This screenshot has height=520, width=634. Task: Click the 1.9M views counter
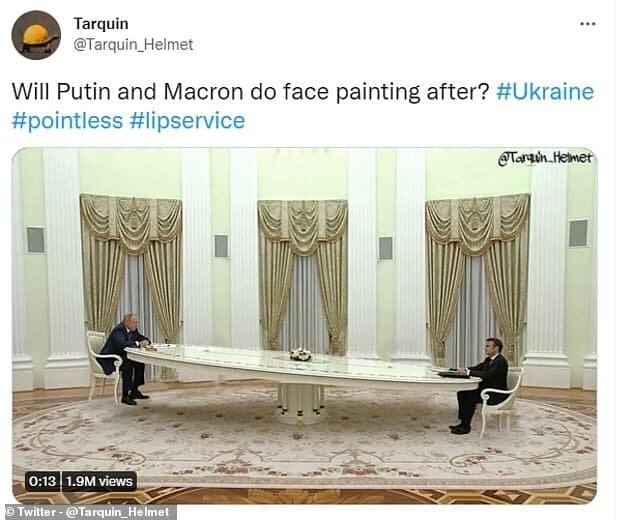point(99,481)
